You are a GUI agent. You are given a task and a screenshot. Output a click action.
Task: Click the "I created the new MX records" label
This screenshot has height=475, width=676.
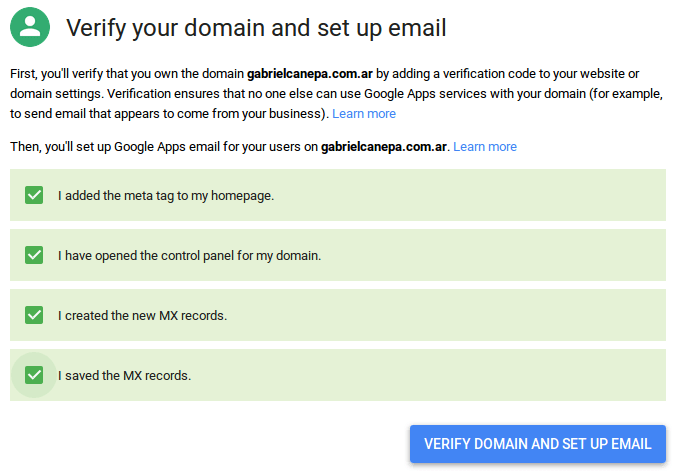click(142, 316)
